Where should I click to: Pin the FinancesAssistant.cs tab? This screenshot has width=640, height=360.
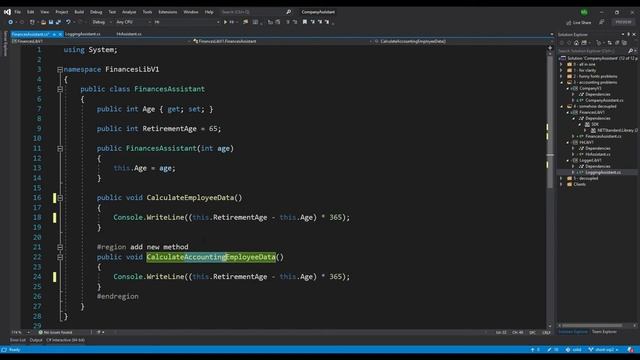coord(54,34)
